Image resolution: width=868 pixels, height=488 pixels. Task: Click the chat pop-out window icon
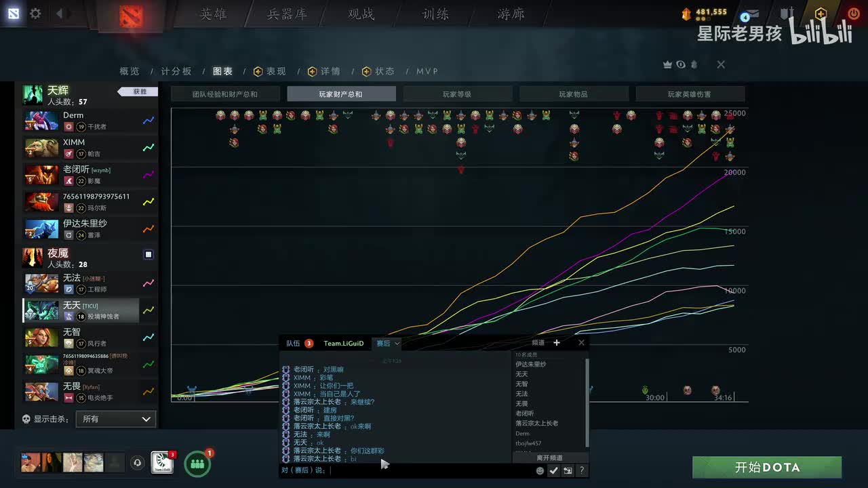point(568,470)
